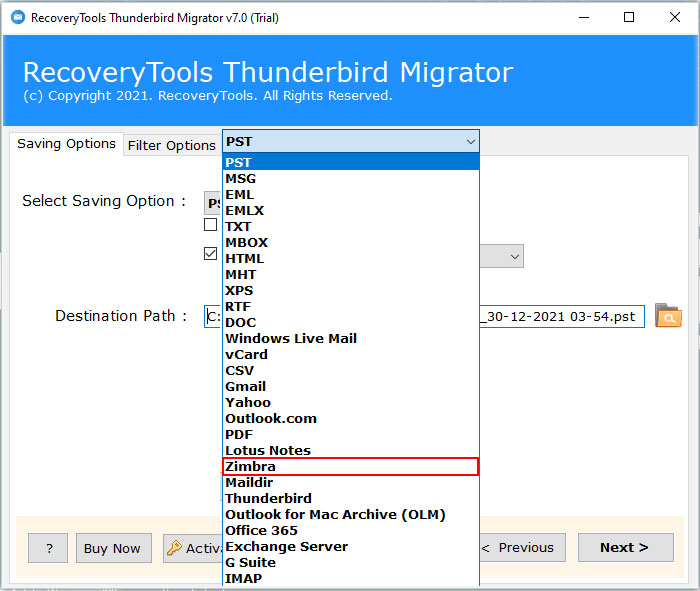Select Thunderbird in the dropdown list
The width and height of the screenshot is (700, 591).
click(x=350, y=499)
